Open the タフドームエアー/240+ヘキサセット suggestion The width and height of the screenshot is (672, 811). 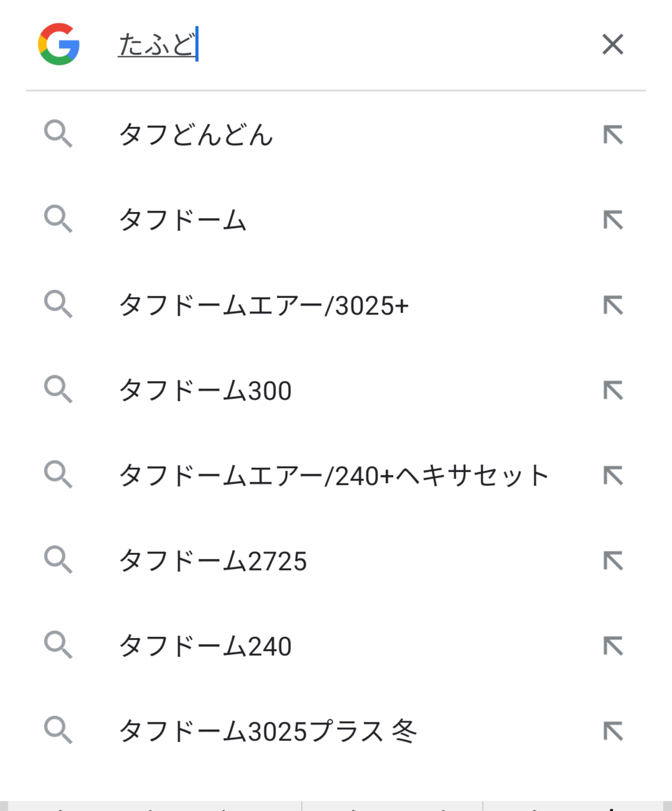(334, 475)
